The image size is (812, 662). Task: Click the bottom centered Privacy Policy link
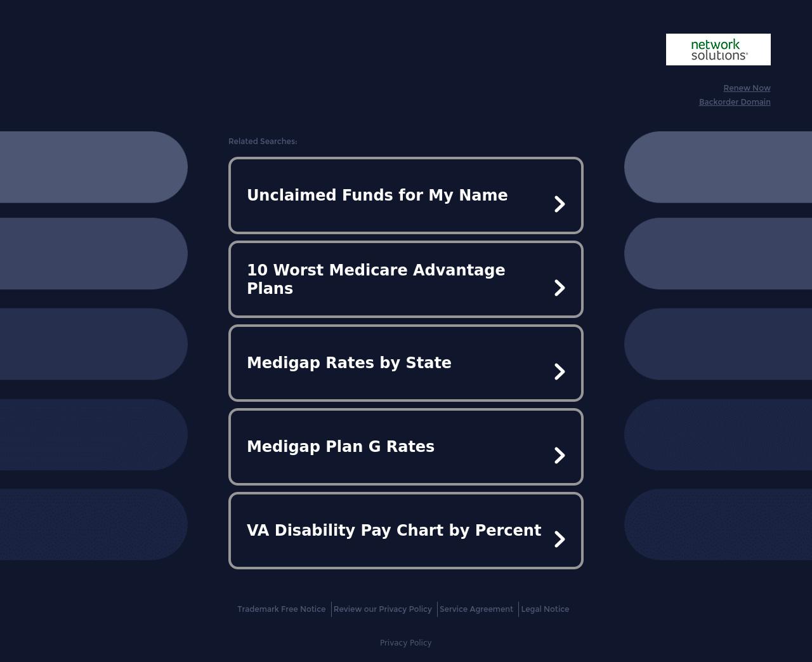click(x=405, y=643)
